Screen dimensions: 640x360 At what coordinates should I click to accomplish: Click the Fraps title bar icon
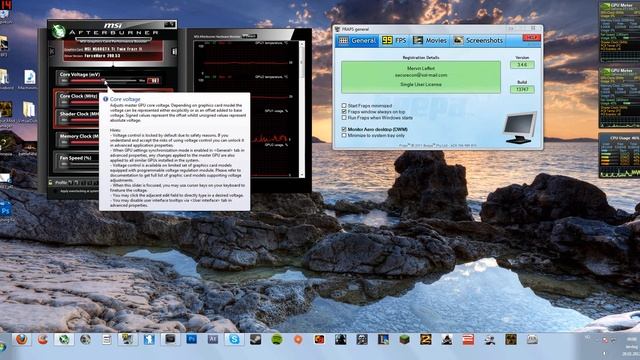pos(337,29)
